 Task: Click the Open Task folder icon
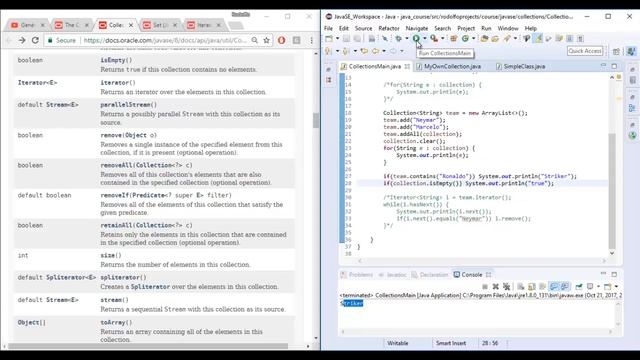tap(495, 38)
